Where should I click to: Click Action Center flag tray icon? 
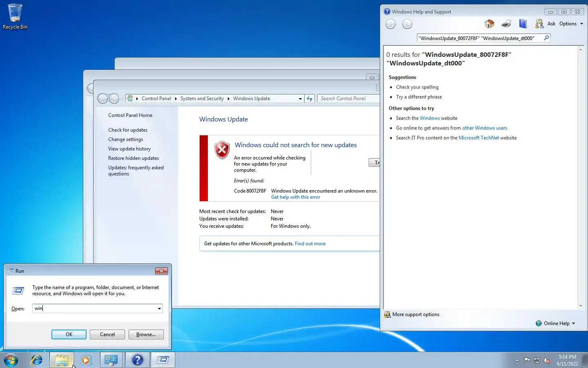pyautogui.click(x=527, y=360)
